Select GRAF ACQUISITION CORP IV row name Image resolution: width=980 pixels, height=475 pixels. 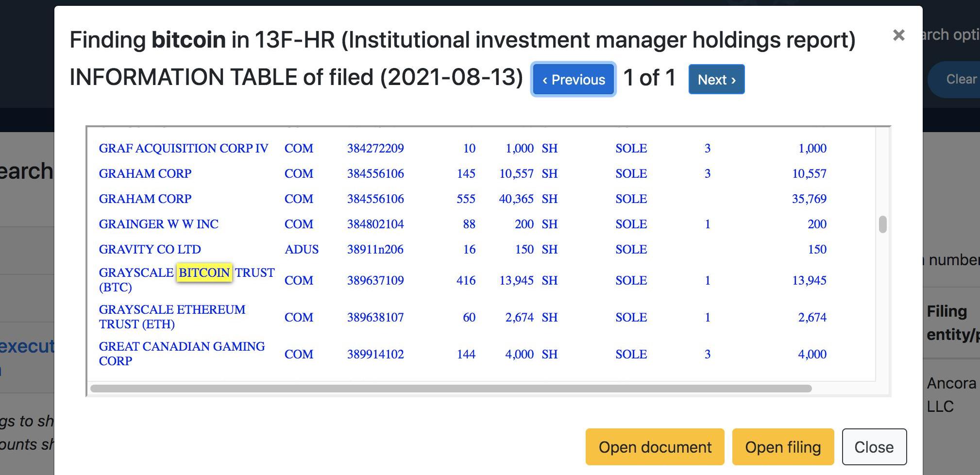184,148
